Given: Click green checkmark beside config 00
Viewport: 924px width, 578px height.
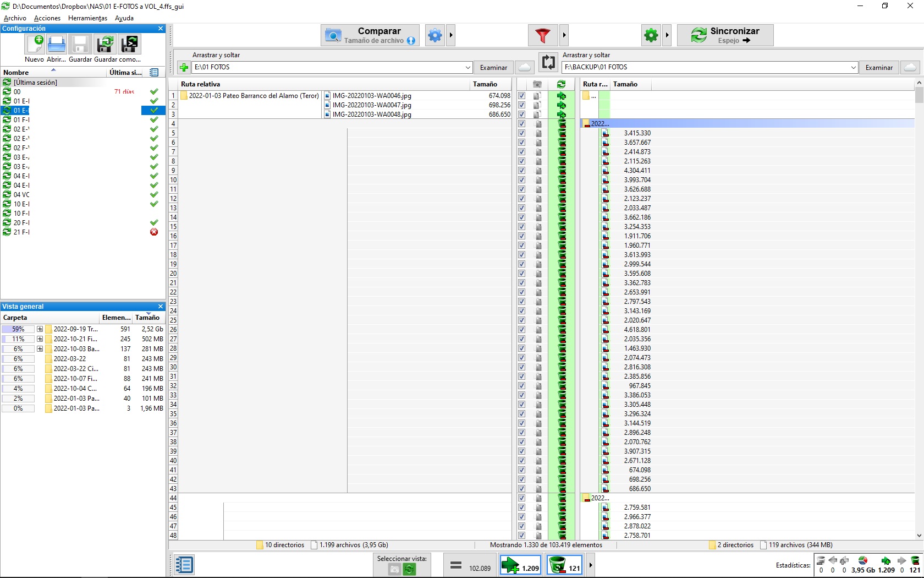Looking at the screenshot, I should click(x=154, y=91).
